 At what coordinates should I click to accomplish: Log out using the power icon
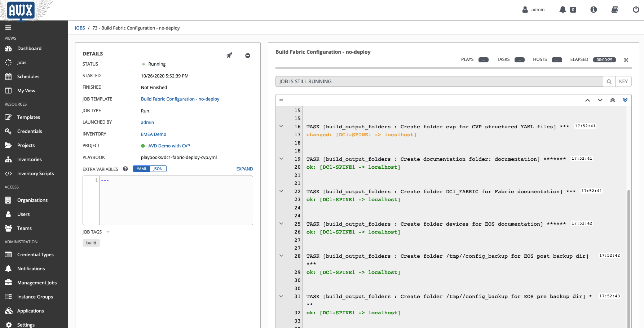point(636,10)
